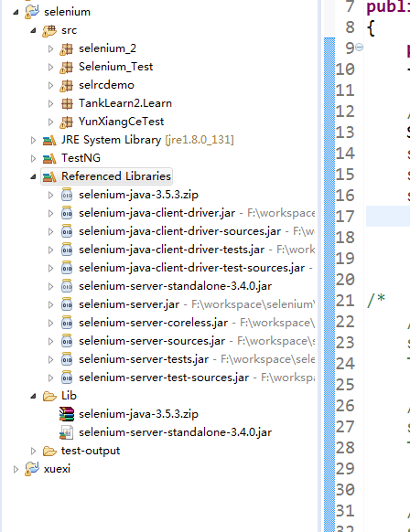Click the xuexi project icon
Image resolution: width=410 pixels, height=532 pixels.
click(32, 469)
